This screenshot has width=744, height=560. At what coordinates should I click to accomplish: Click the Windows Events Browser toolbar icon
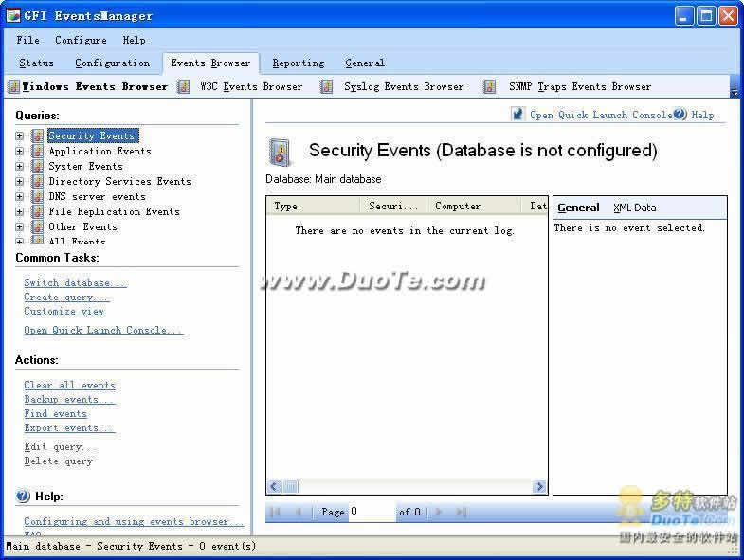point(14,86)
